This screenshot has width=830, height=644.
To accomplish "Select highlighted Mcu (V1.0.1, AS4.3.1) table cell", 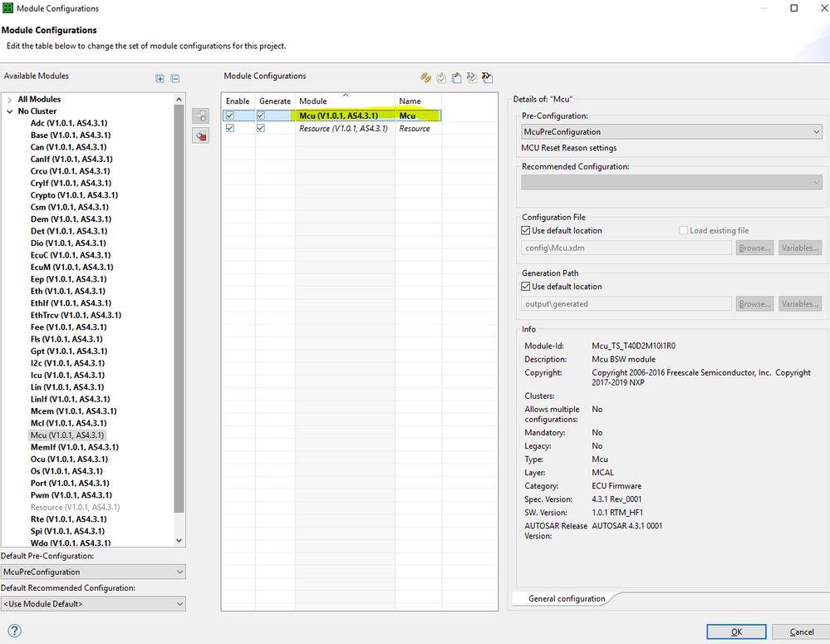I will 345,116.
